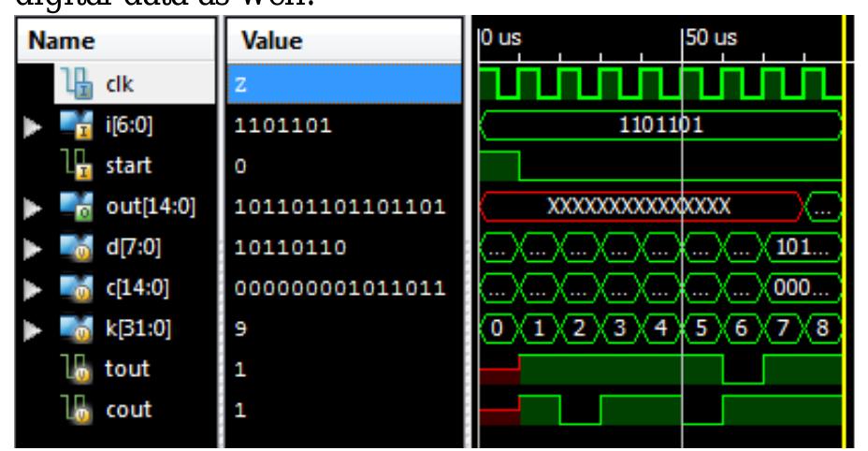Screen dimensions: 868x451
Task: Click the d[7:0] bus icon
Action: (77, 247)
